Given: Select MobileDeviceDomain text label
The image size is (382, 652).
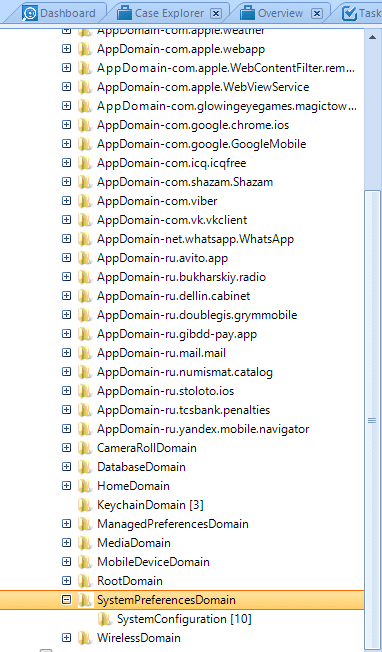Looking at the screenshot, I should [x=153, y=562].
